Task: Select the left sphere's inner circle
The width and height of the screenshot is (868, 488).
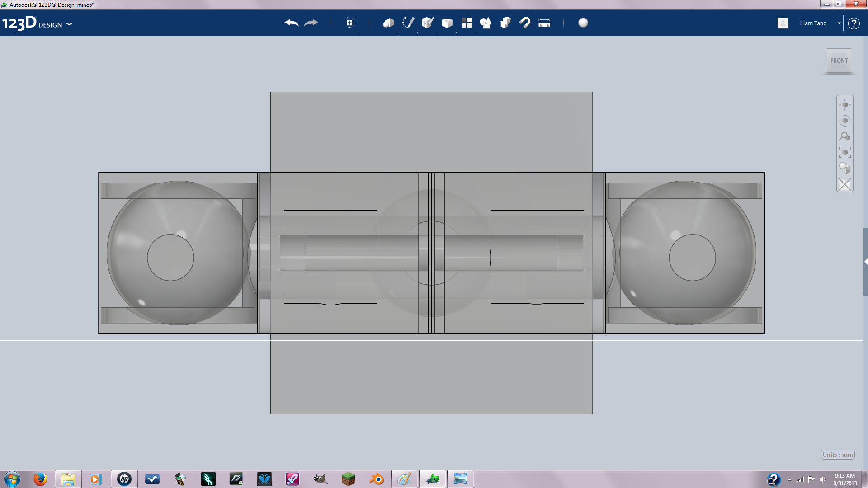Action: tap(170, 258)
